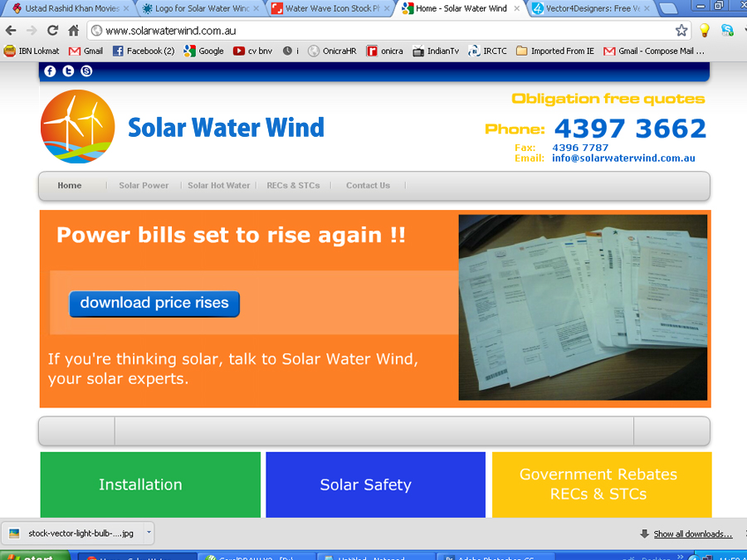Close the Home - Solar Water Wind tab
Image resolution: width=747 pixels, height=560 pixels.
tap(516, 8)
